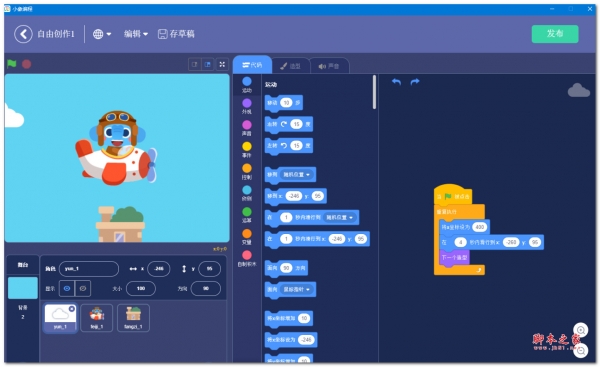This screenshot has height=367, width=600.
Task: Open the 编辑 menu
Action: pyautogui.click(x=136, y=34)
